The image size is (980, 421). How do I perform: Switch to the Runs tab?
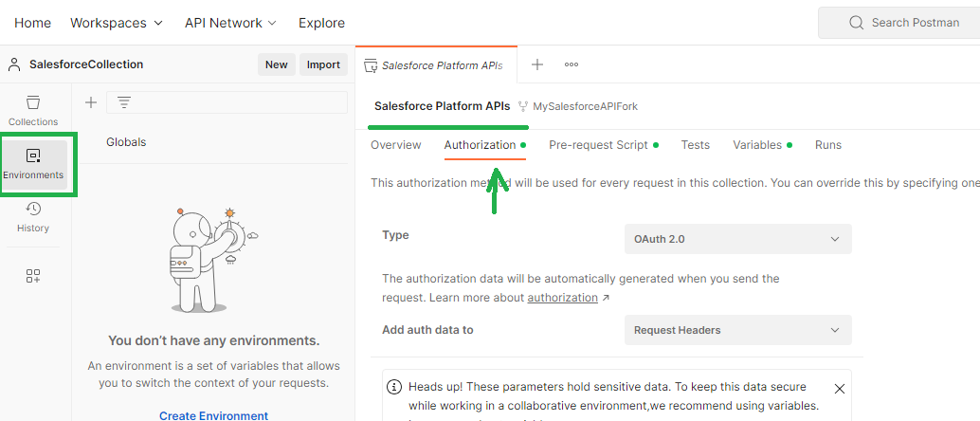(828, 145)
